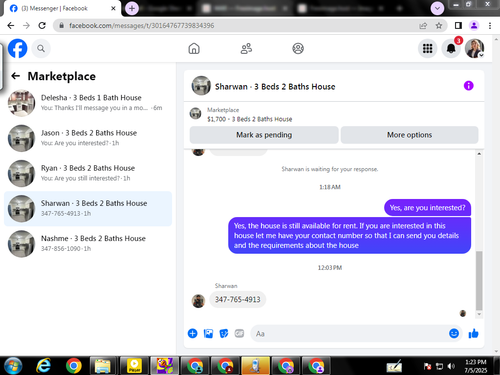Open Ryan 3 Beds 2 Baths conversation

[88, 173]
